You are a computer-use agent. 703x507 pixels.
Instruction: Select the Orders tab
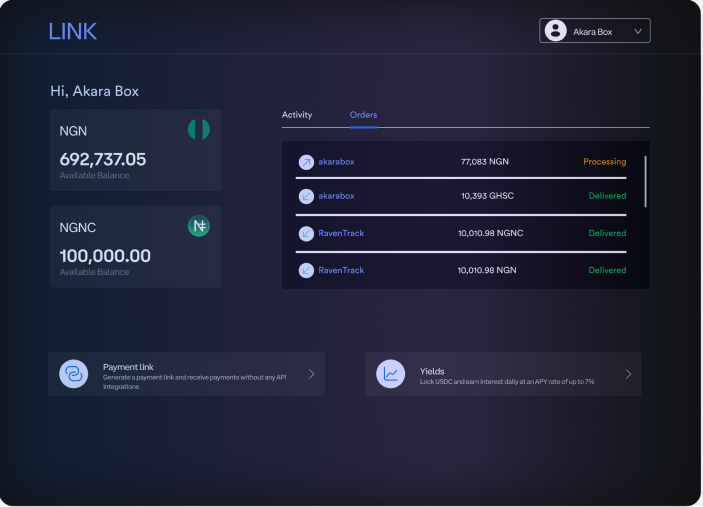pos(363,115)
